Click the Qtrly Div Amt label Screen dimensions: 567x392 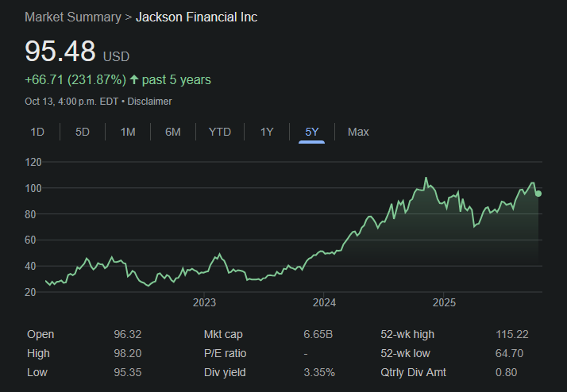point(413,372)
